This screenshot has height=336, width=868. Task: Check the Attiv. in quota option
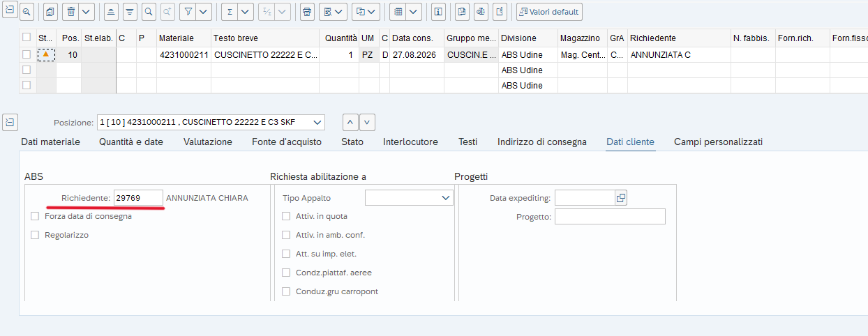pos(286,216)
